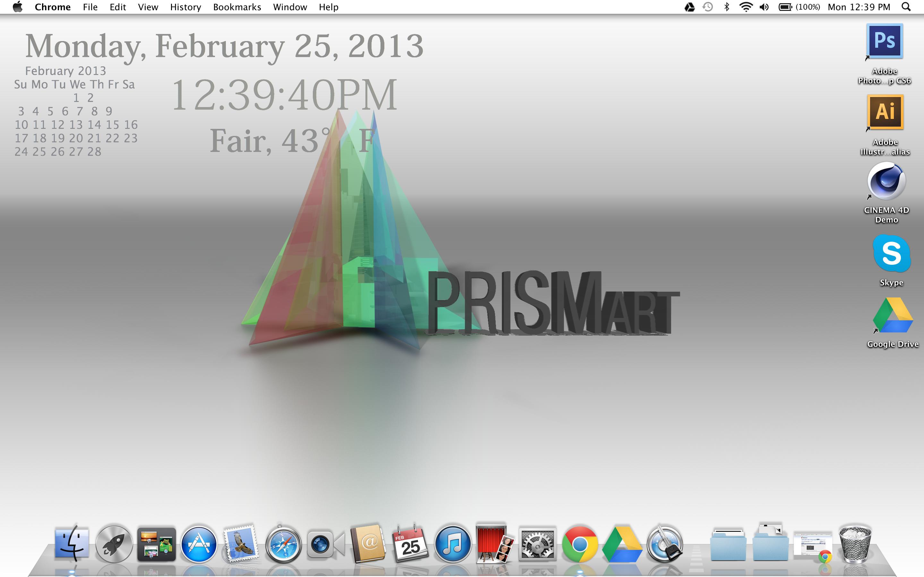
Task: Open Skype from the desktop
Action: point(891,253)
